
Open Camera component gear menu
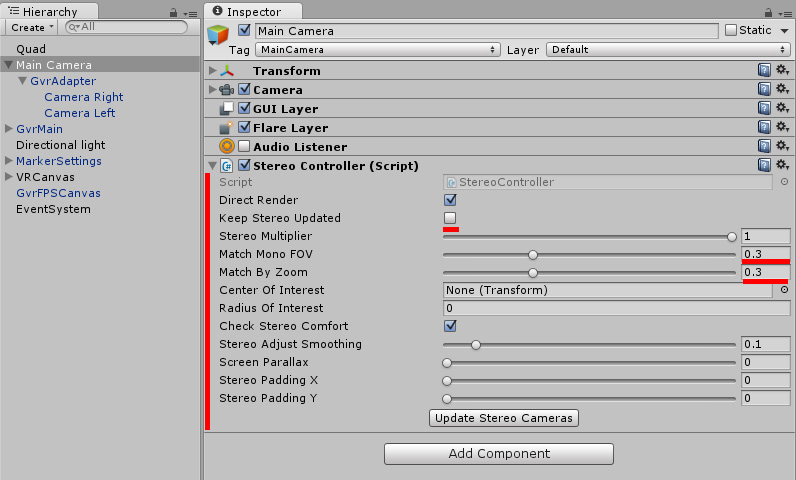pyautogui.click(x=782, y=89)
